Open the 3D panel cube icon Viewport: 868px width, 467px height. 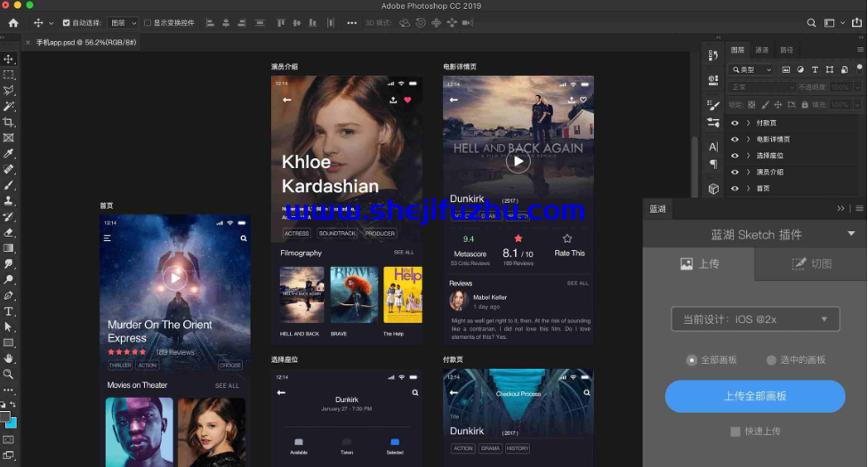point(713,189)
